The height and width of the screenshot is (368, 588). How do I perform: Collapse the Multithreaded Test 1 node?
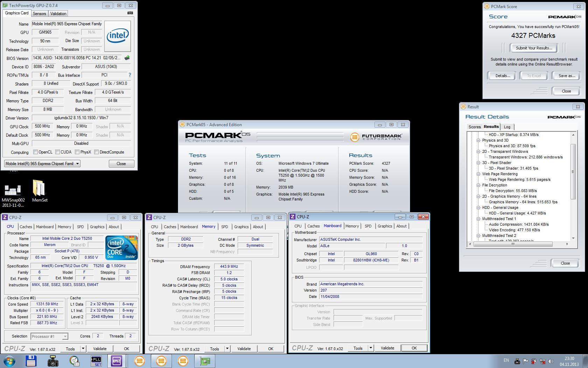(x=478, y=219)
